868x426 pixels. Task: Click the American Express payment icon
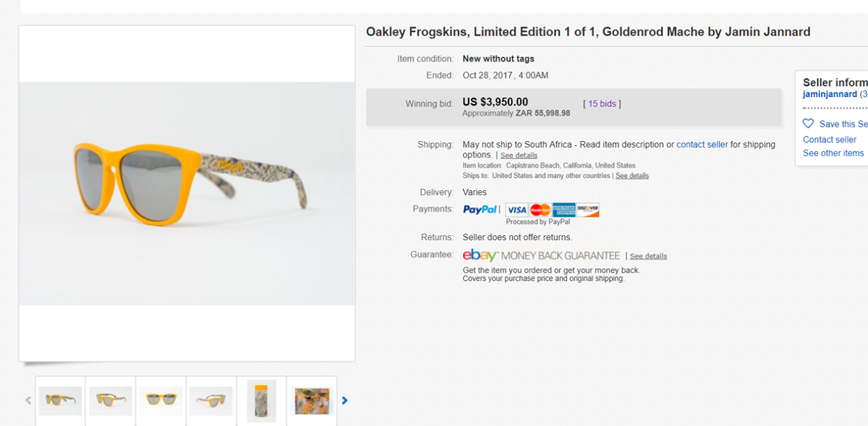[563, 209]
